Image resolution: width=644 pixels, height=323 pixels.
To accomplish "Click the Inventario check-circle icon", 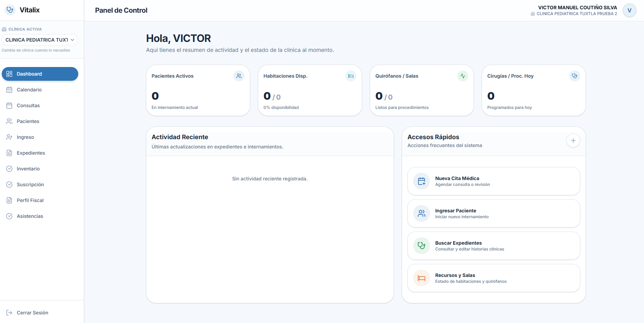I will click(9, 169).
